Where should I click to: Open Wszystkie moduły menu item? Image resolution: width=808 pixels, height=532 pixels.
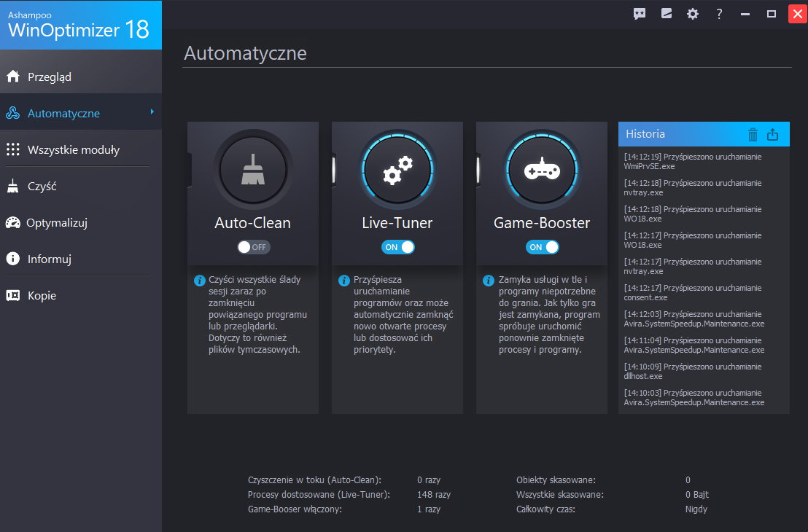tap(81, 149)
